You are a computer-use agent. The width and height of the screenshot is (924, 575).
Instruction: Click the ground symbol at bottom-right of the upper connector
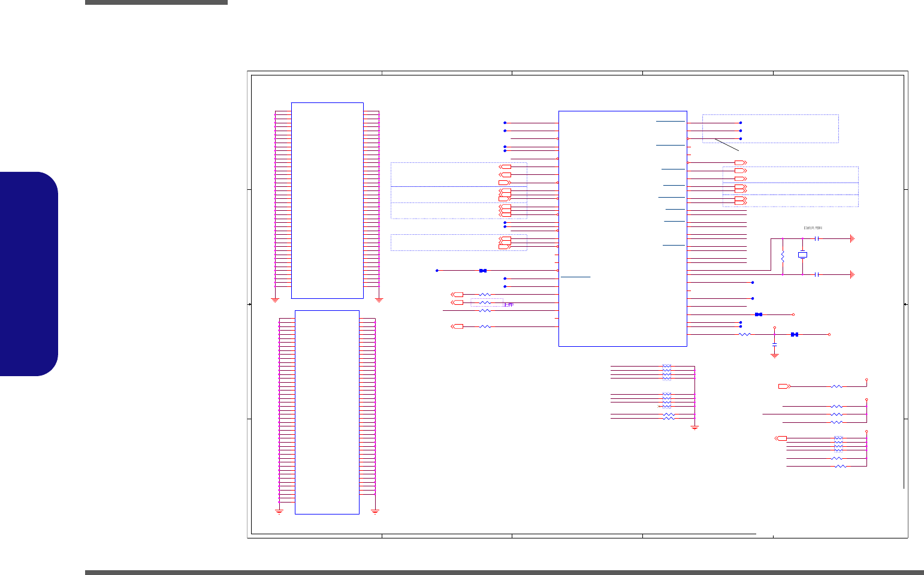379,299
